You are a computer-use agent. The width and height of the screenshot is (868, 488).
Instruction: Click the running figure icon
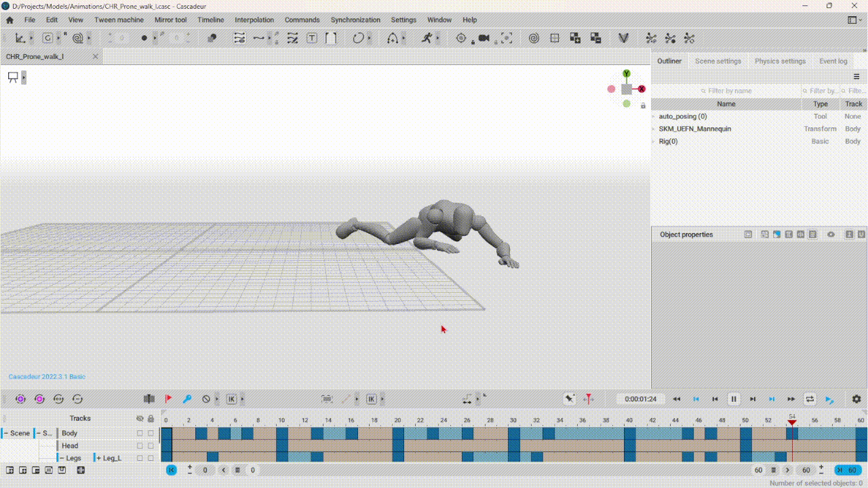[x=426, y=39]
